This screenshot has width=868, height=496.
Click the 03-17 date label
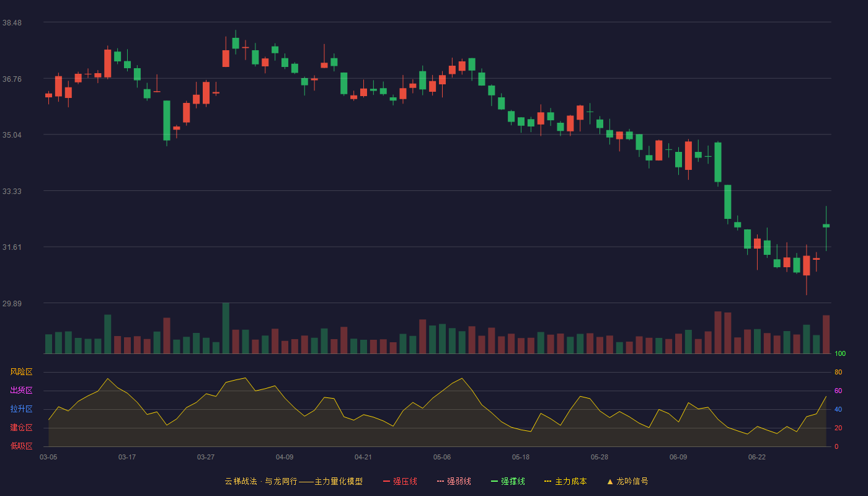coord(127,457)
